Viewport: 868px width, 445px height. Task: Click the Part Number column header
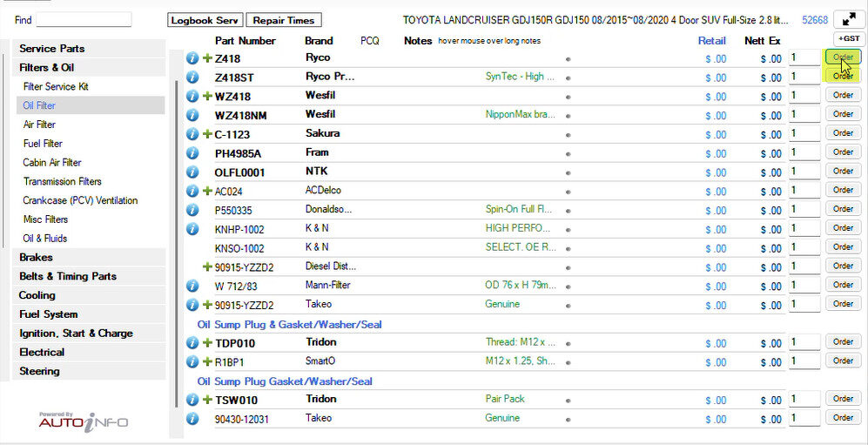point(246,40)
